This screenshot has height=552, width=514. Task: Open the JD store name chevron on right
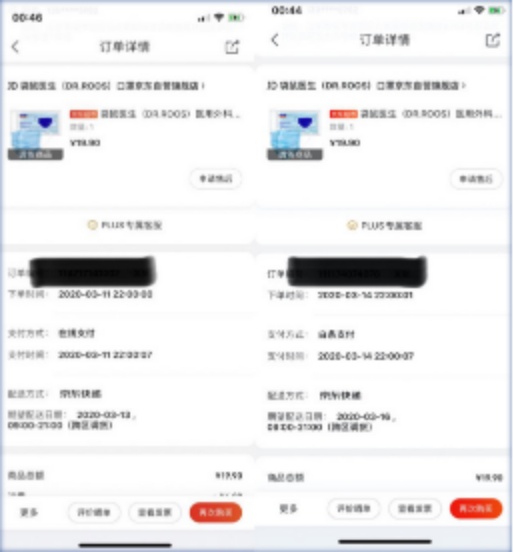click(x=463, y=86)
